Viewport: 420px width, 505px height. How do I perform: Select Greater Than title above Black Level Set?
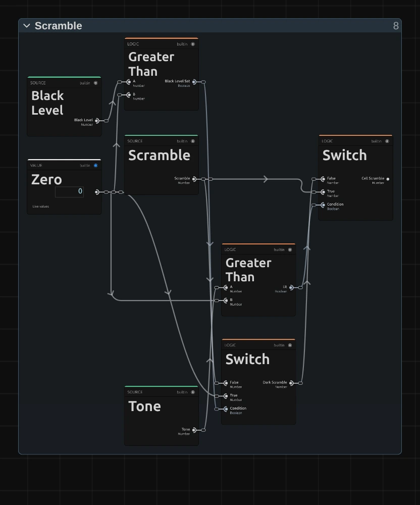[x=151, y=64]
